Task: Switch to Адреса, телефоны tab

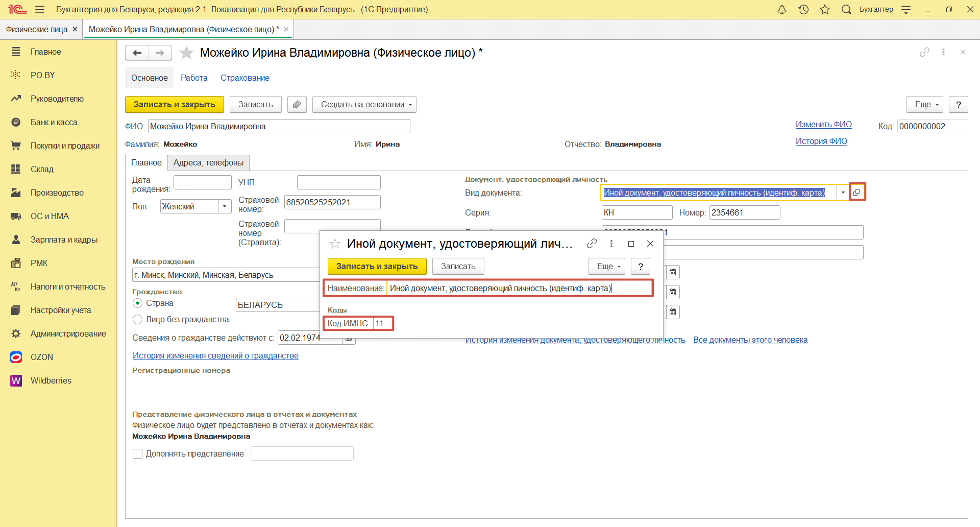Action: 208,163
